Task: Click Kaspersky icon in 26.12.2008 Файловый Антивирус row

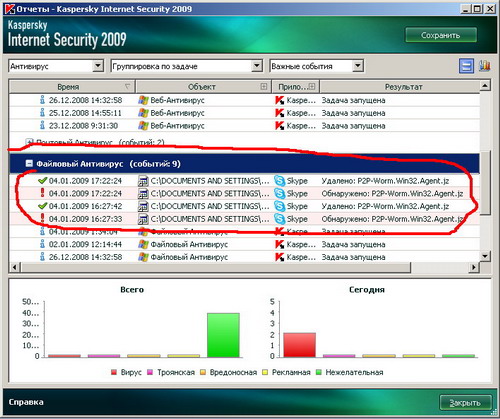Action: pos(279,257)
